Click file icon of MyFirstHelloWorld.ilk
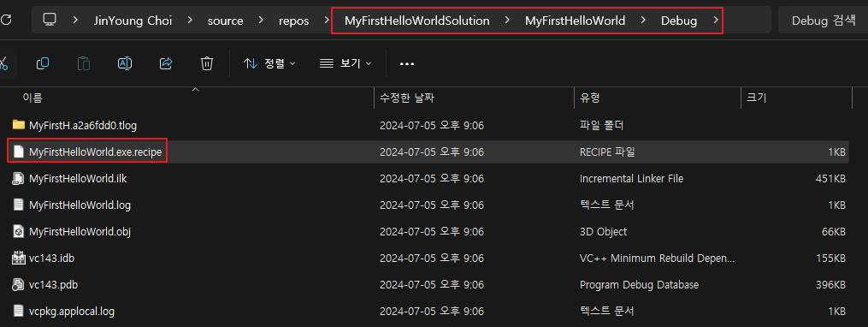The width and height of the screenshot is (868, 327). pos(19,178)
